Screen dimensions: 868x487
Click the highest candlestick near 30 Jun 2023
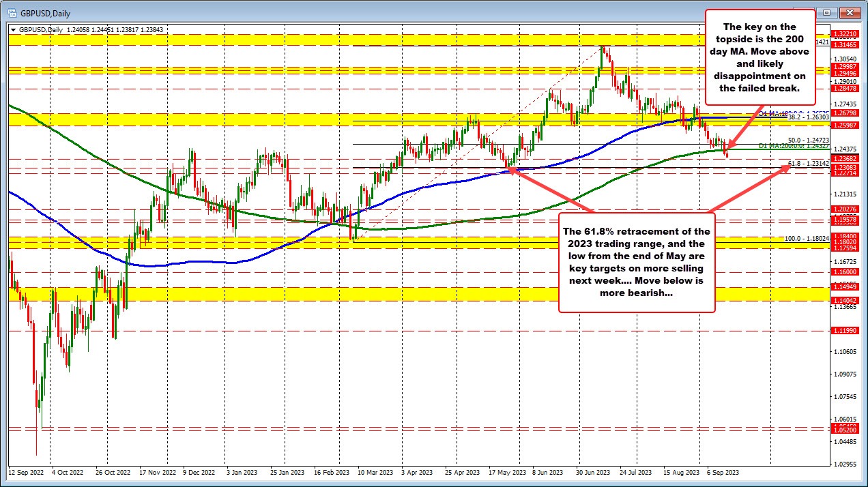(603, 48)
